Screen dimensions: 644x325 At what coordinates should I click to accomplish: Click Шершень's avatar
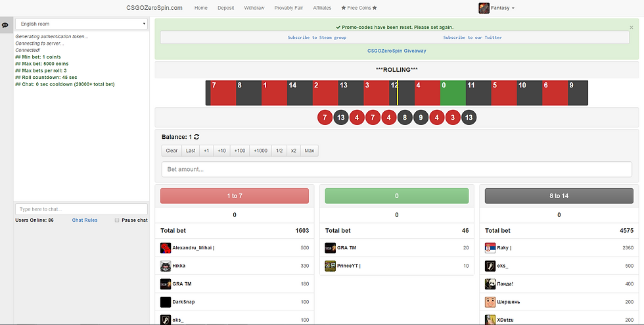coord(490,302)
